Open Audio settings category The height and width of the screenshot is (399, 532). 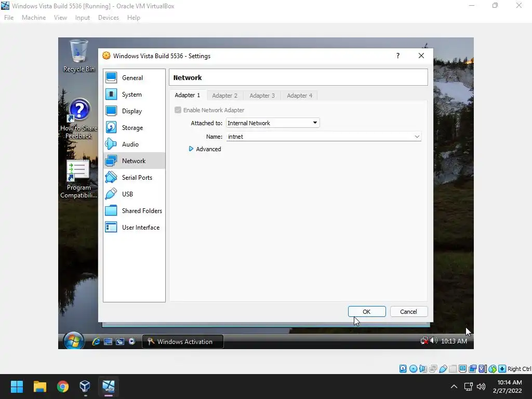(x=134, y=144)
